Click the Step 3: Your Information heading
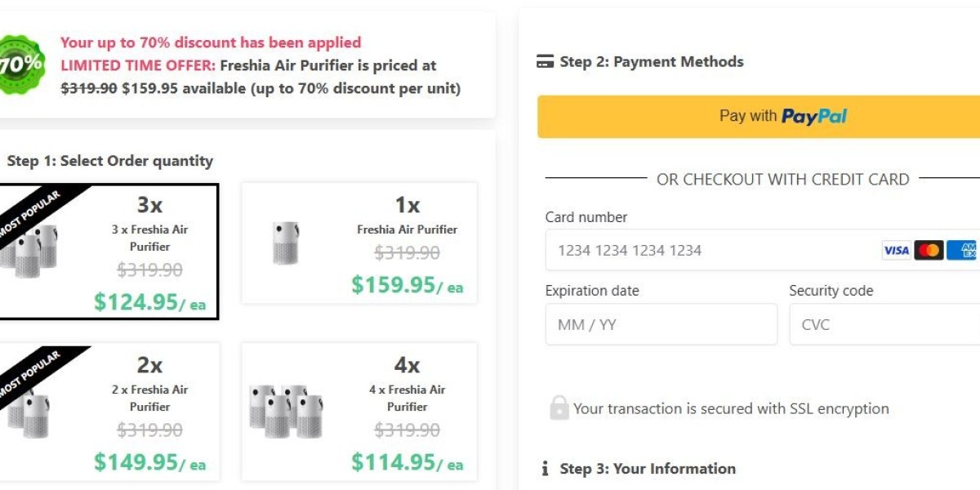 coord(648,469)
